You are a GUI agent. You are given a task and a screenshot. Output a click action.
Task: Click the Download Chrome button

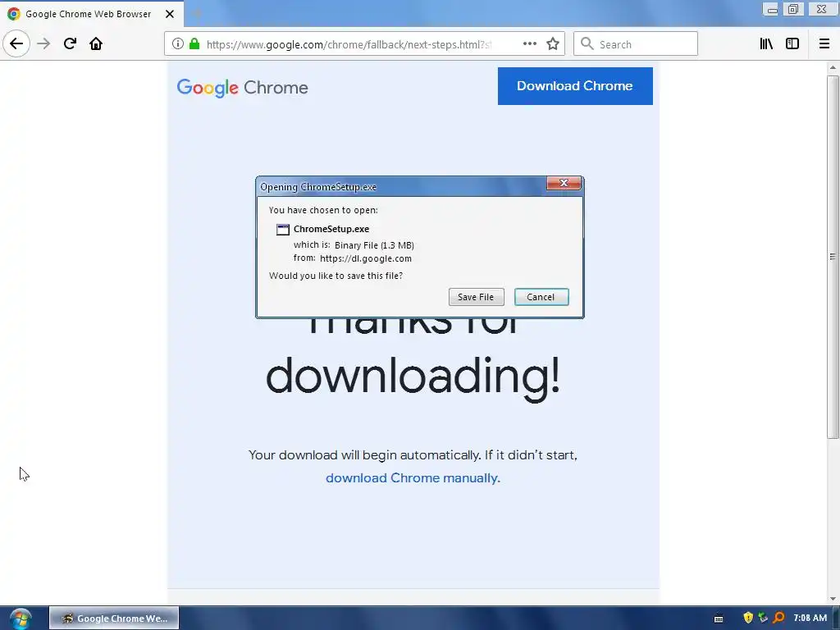575,85
